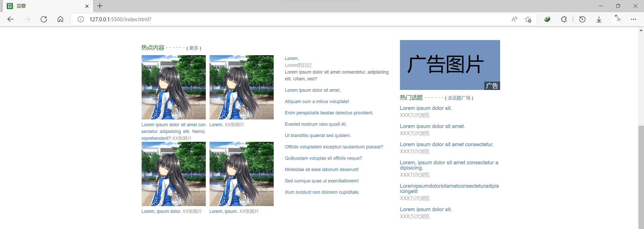Minimize the browser window
This screenshot has width=644, height=229.
click(601, 6)
